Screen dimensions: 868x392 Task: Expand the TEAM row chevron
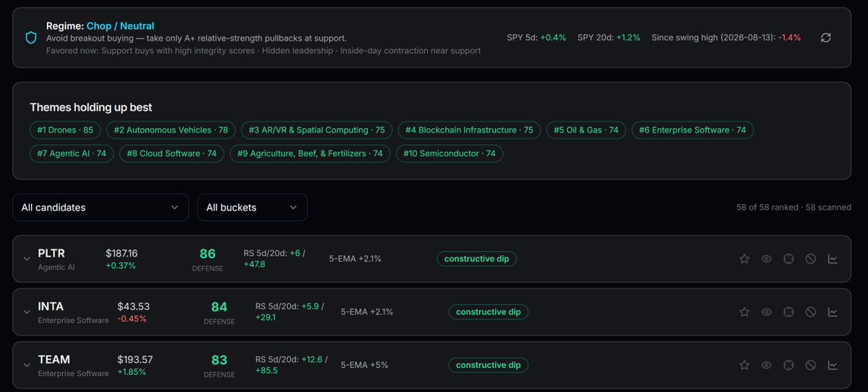27,365
